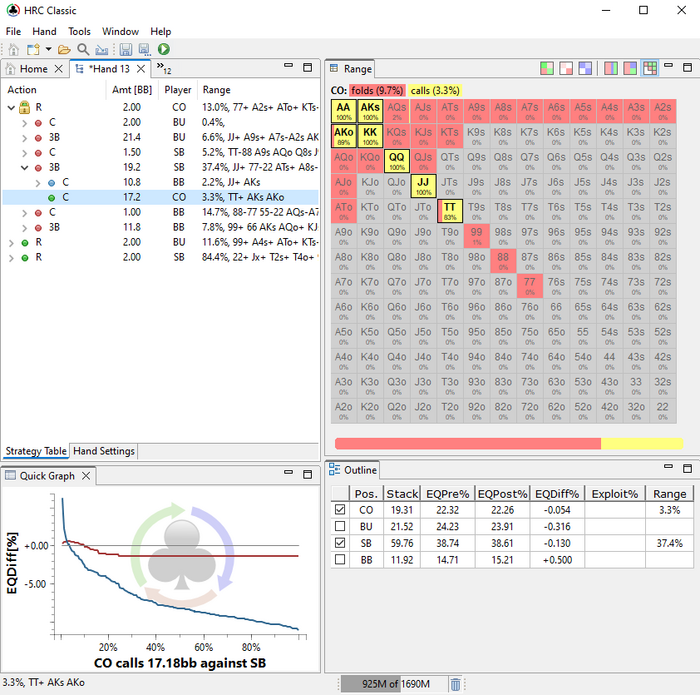Click the magnifying glass search icon

tap(83, 49)
